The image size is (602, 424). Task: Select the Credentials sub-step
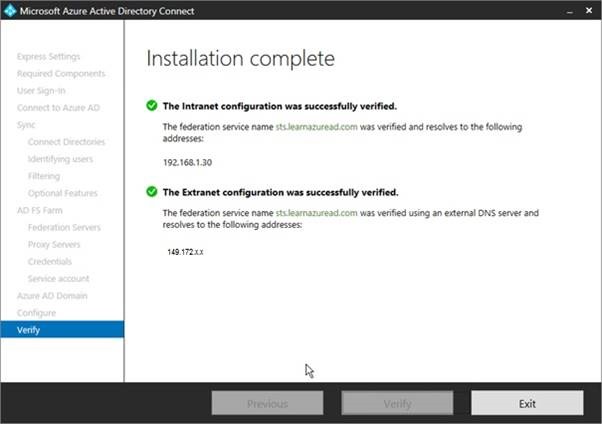pyautogui.click(x=50, y=262)
